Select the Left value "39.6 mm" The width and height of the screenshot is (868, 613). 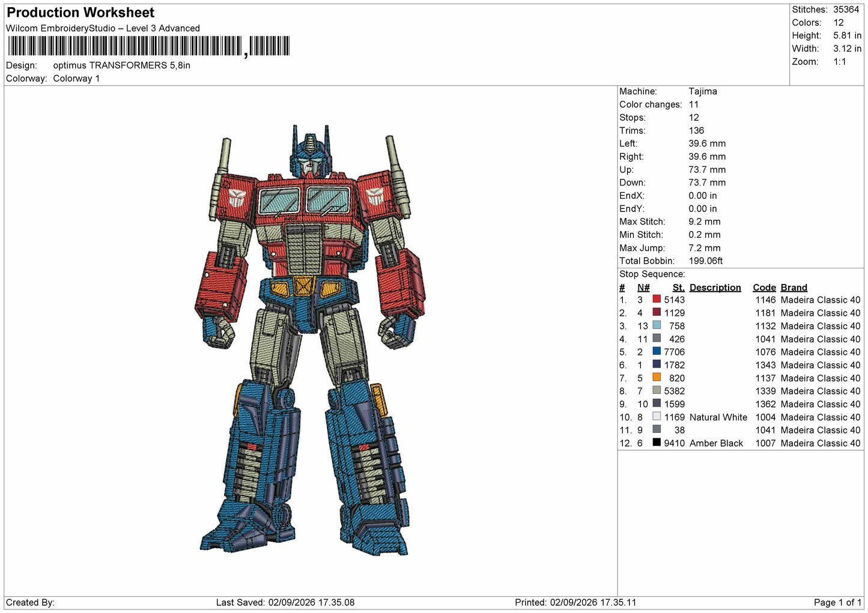pos(708,143)
